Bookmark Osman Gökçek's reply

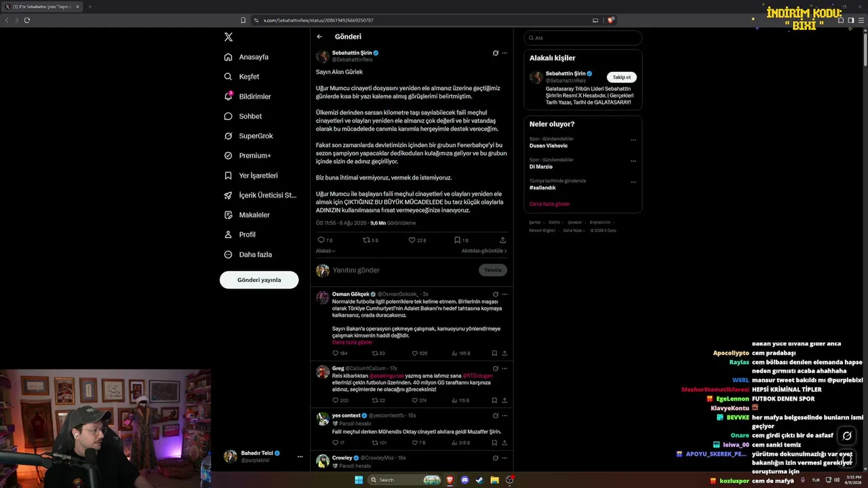tap(494, 353)
